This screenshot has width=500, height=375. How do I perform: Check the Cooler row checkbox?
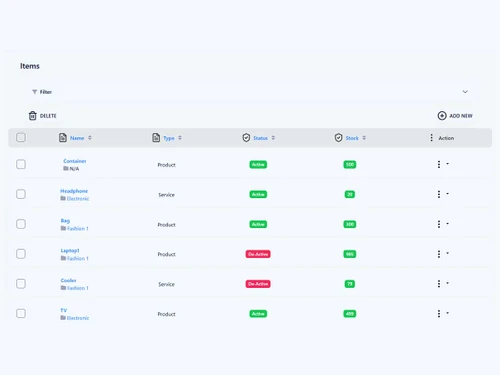(x=21, y=284)
